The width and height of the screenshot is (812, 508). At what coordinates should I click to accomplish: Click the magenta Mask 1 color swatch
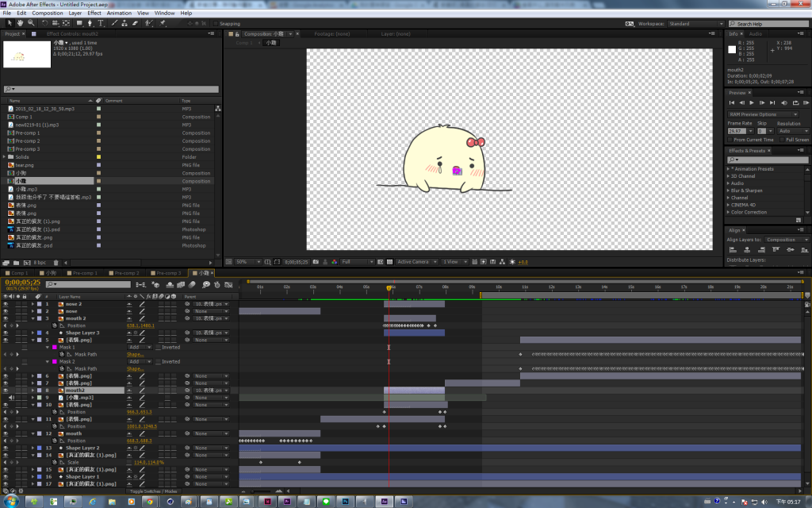coord(55,347)
